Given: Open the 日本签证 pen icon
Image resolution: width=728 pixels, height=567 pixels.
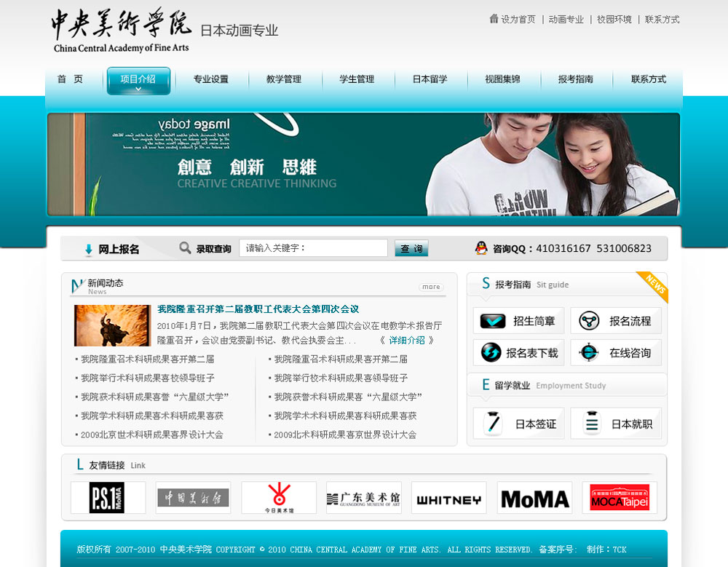Looking at the screenshot, I should [492, 424].
